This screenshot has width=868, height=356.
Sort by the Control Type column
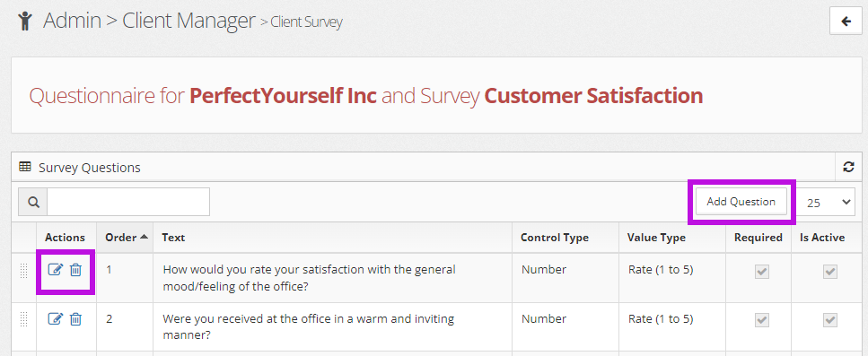pos(555,238)
